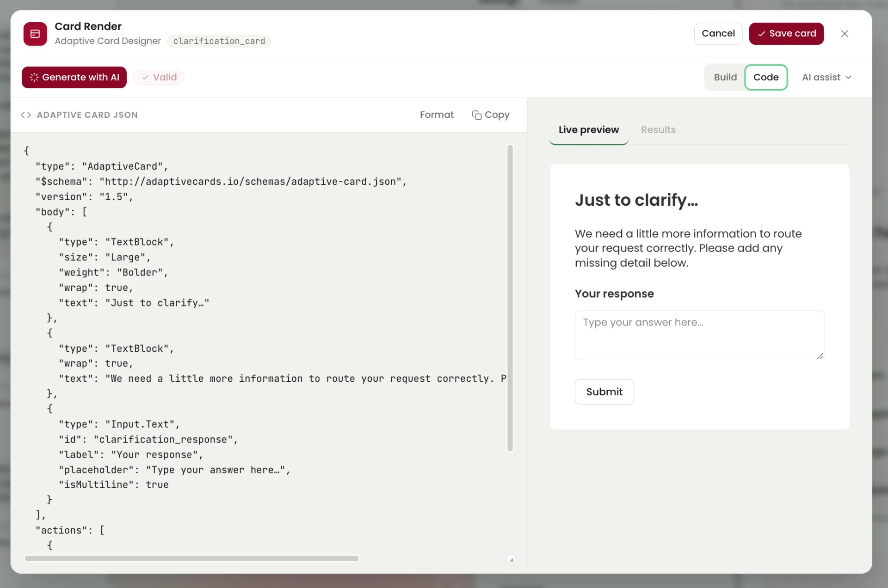Click the "label": "Your response" code line
The height and width of the screenshot is (588, 888).
point(131,455)
